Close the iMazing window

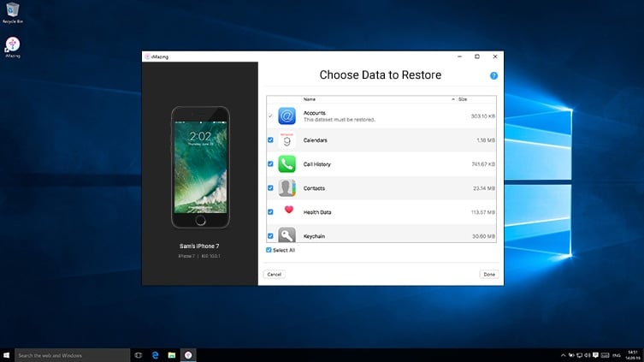(495, 56)
